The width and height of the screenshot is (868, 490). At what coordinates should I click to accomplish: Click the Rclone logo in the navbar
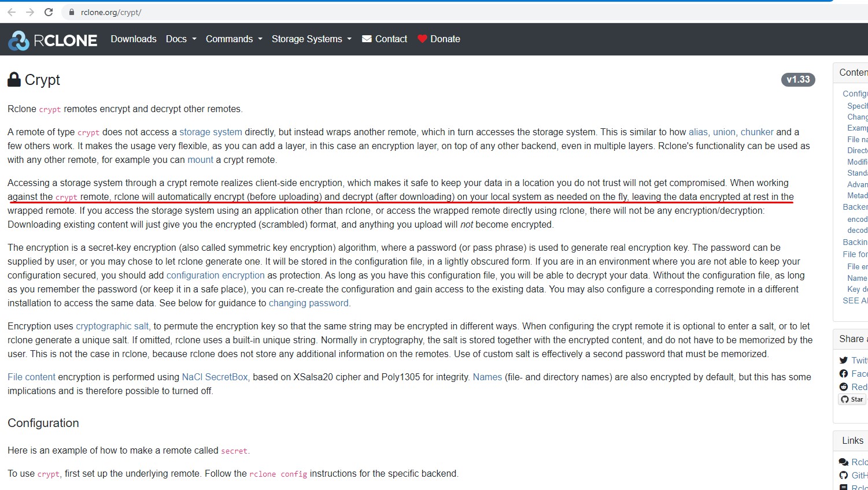click(53, 40)
